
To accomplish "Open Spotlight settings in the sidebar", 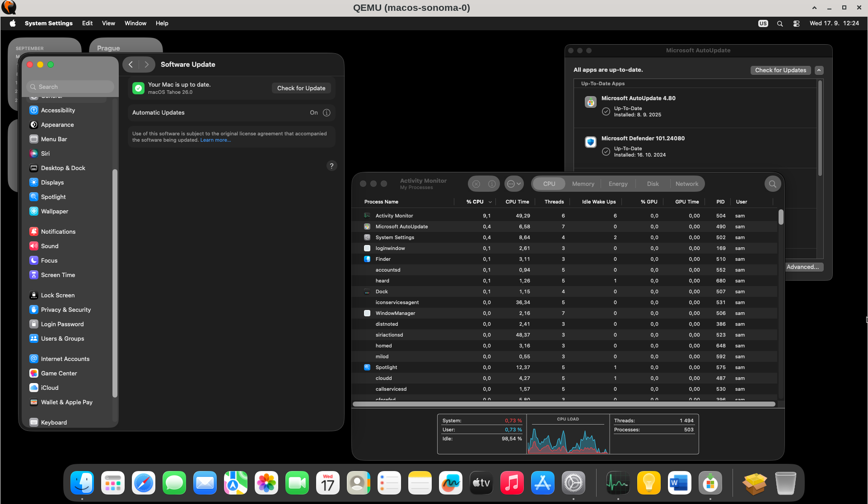I will (x=53, y=197).
